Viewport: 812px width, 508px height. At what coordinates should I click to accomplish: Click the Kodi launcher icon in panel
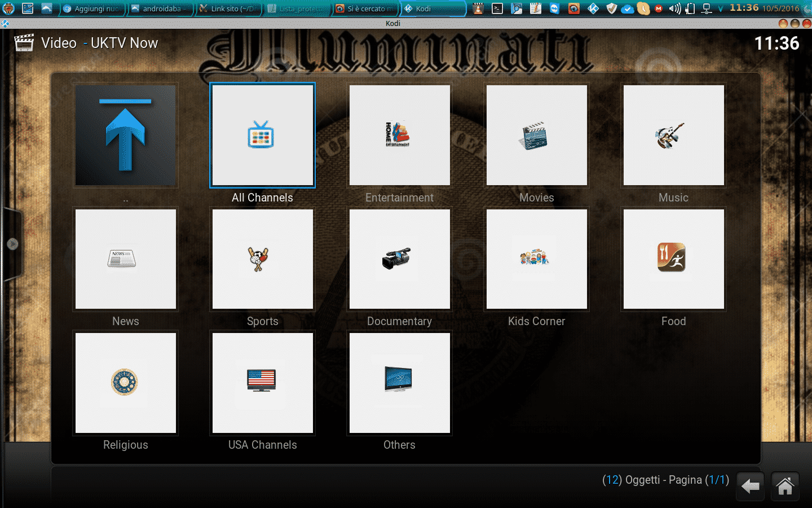593,8
